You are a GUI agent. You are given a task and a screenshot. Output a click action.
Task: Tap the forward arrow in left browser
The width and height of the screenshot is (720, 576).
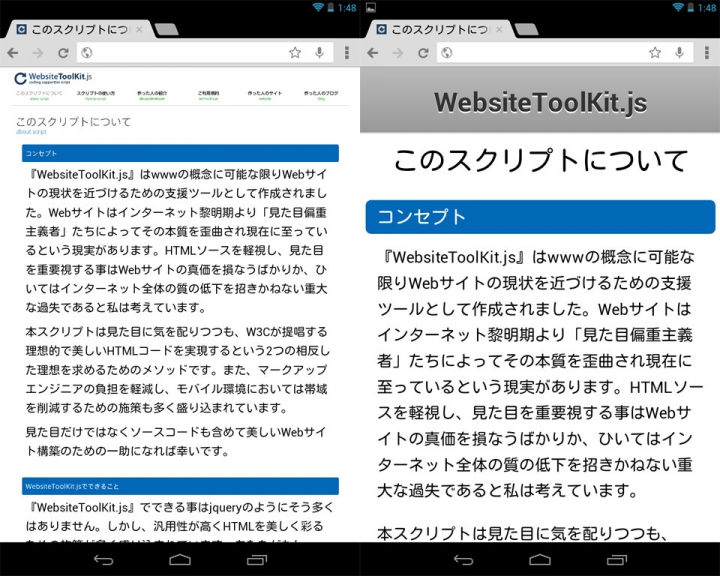(x=38, y=53)
